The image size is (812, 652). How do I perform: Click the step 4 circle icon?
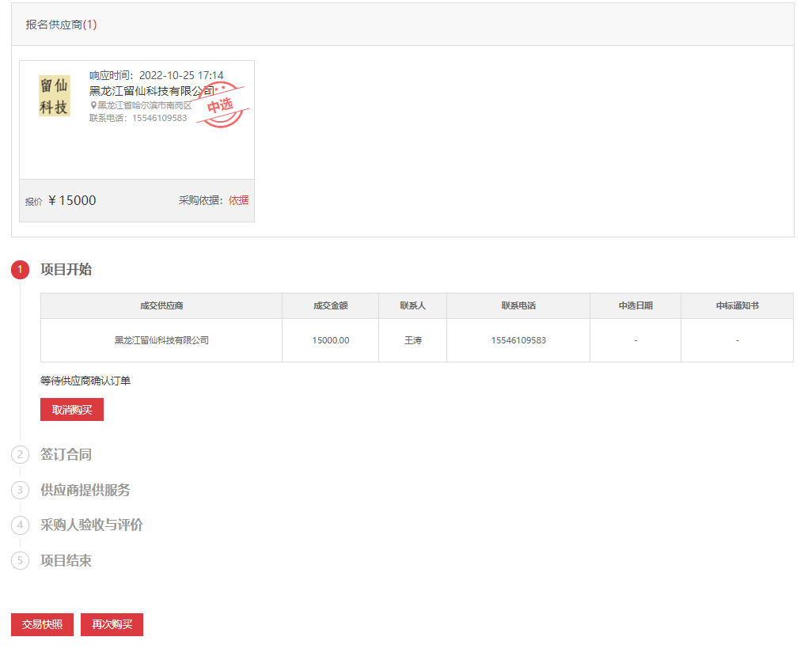click(20, 525)
